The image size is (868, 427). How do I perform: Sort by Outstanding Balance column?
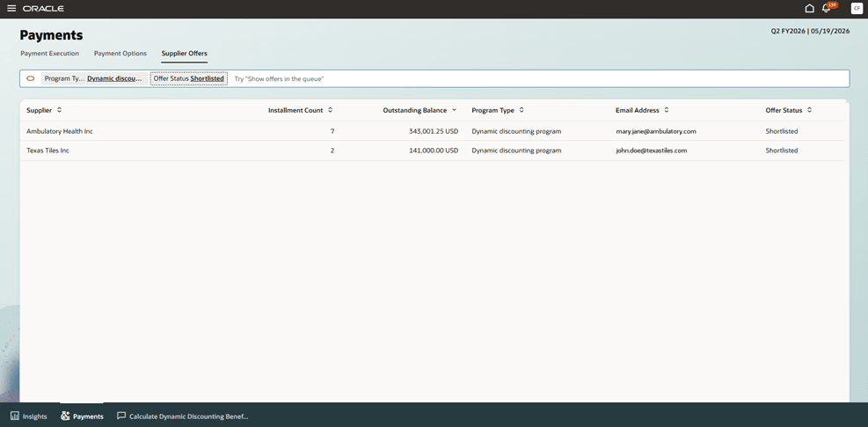coord(454,110)
